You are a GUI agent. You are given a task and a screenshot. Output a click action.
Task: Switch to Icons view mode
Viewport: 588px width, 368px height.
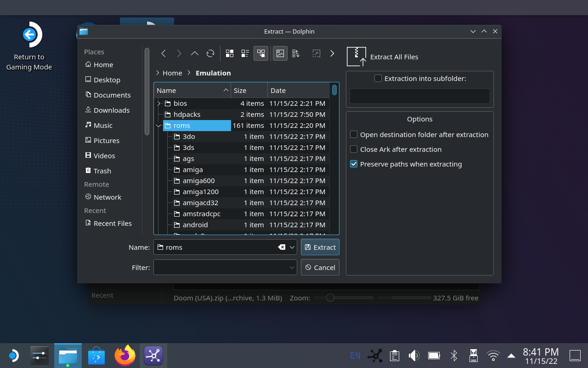230,53
